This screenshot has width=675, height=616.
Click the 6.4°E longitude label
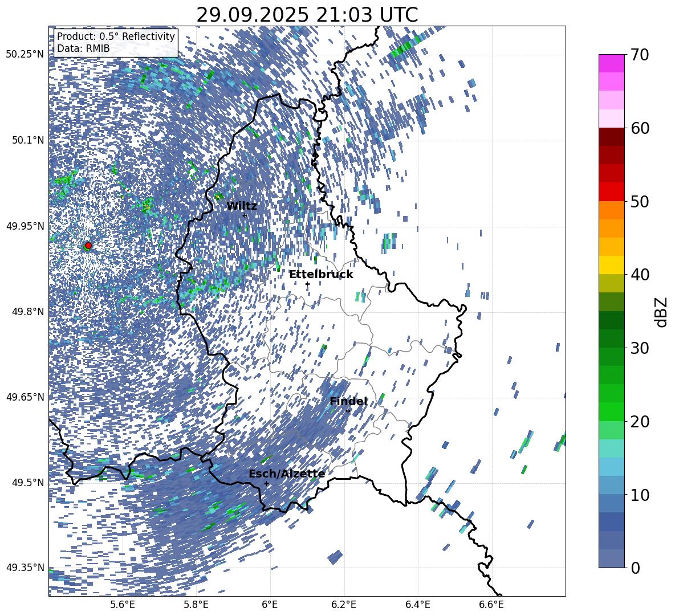tap(418, 605)
